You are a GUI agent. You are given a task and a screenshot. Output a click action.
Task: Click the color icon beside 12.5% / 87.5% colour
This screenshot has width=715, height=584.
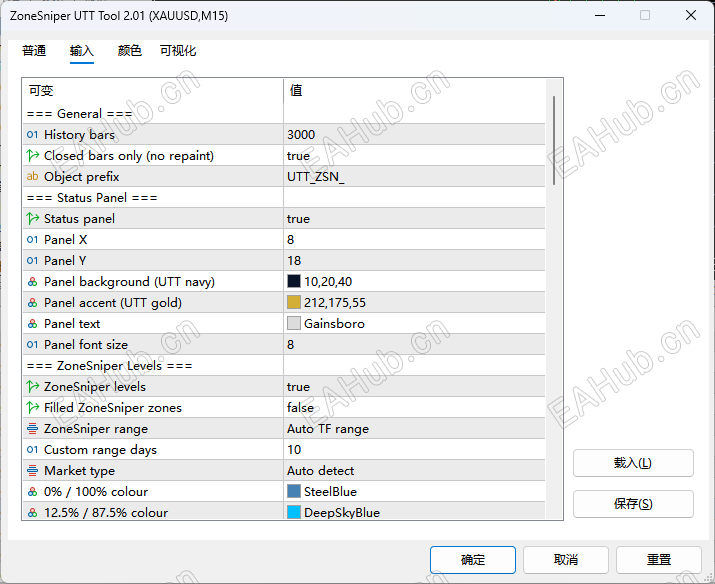point(32,512)
